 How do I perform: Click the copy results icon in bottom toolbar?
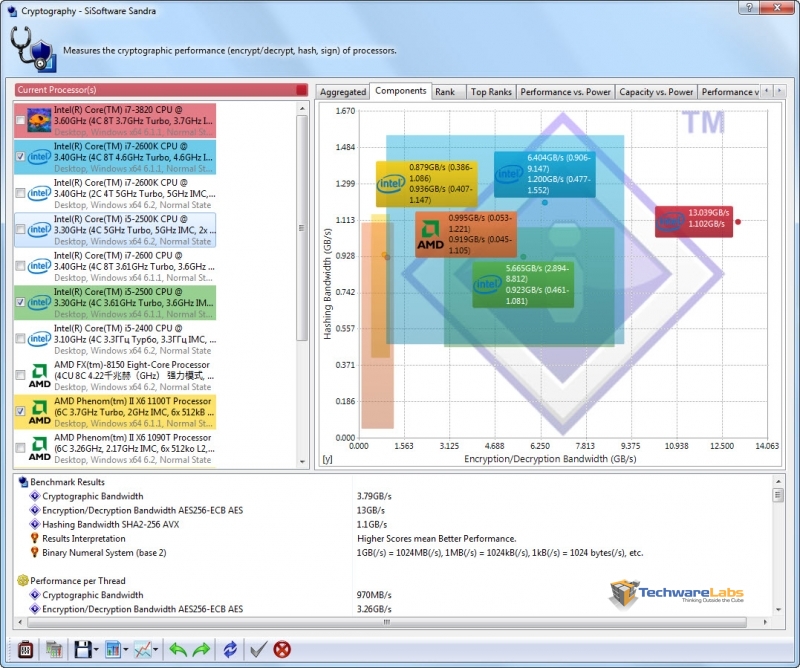54,649
